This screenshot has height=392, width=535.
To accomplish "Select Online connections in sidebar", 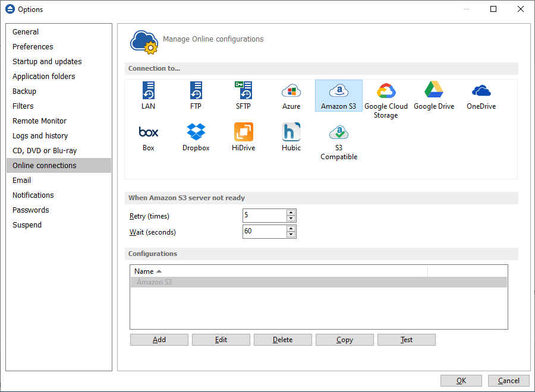I will point(59,165).
